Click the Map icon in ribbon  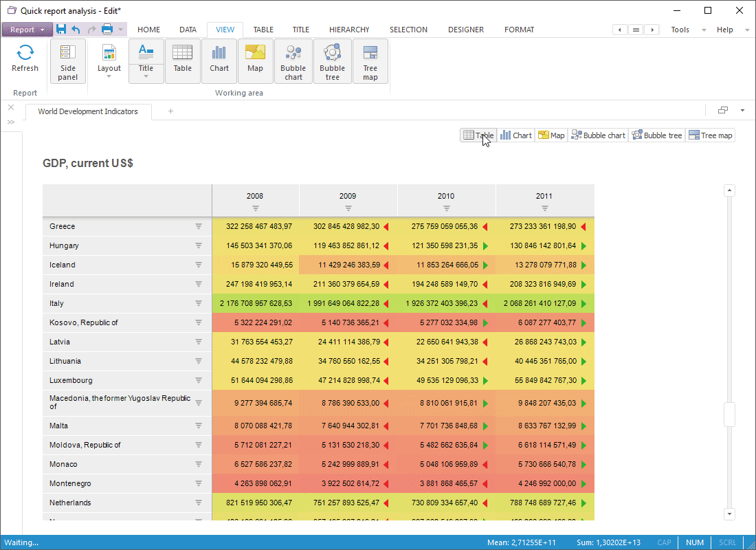pyautogui.click(x=255, y=61)
